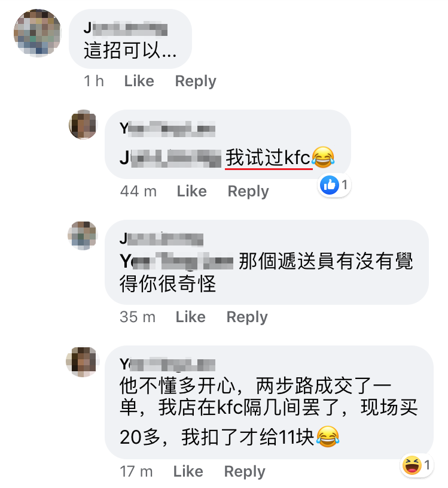448x488 pixels.
Task: Reply to the comment posted 17 m ago
Action: click(245, 471)
